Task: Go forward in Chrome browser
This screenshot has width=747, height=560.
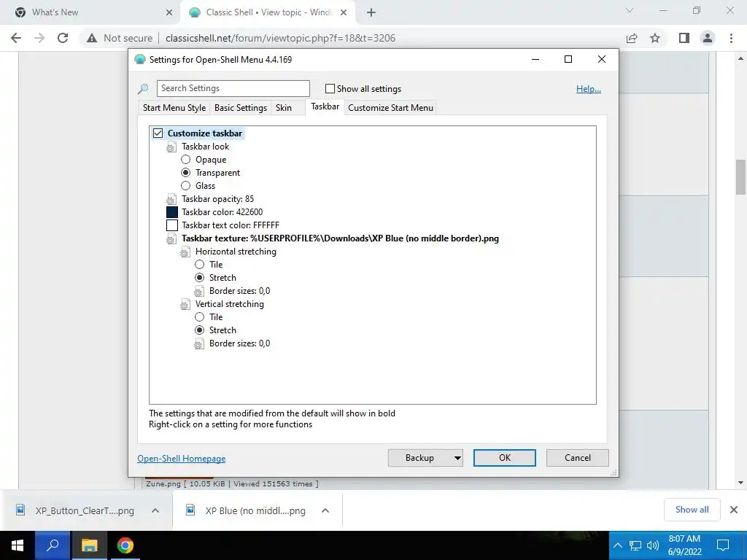Action: pyautogui.click(x=39, y=38)
